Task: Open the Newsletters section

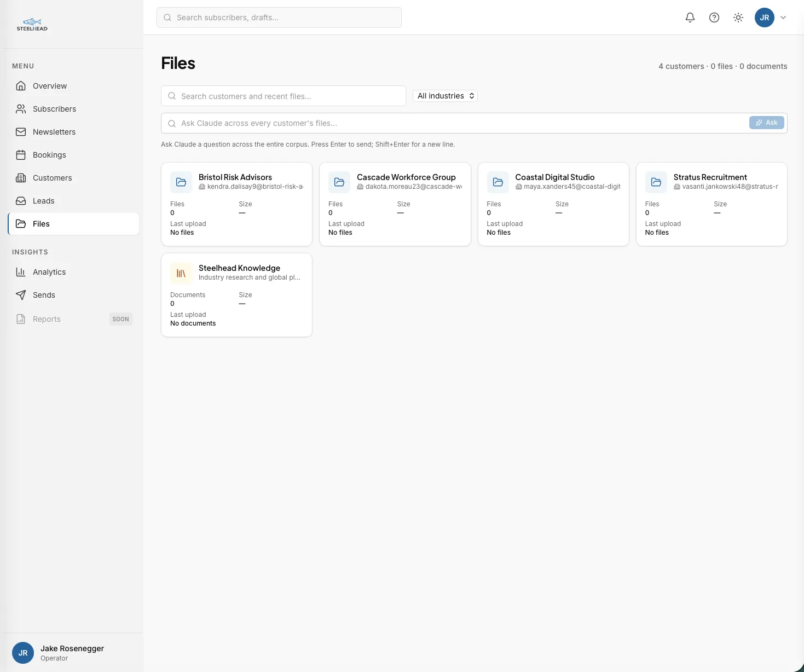Action: click(73, 132)
